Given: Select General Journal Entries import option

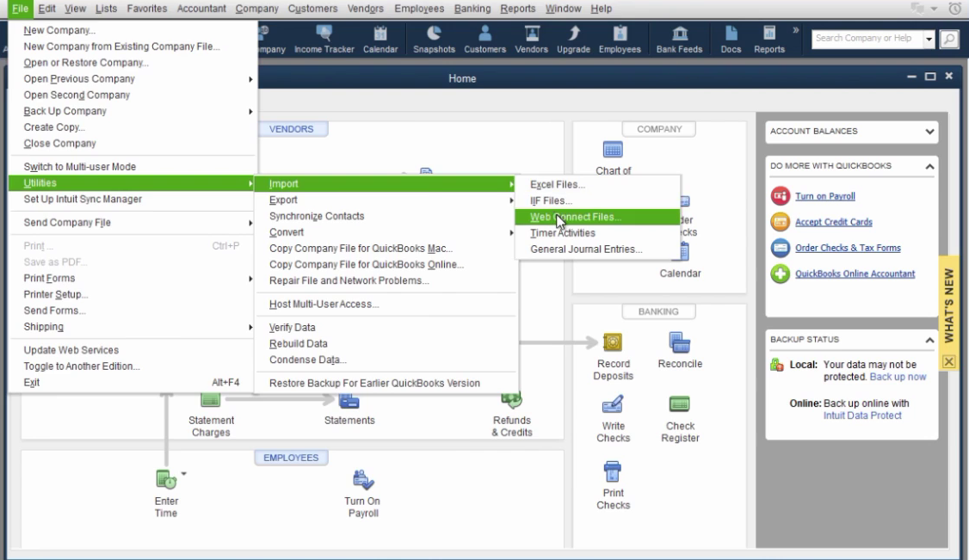Looking at the screenshot, I should pos(597,249).
